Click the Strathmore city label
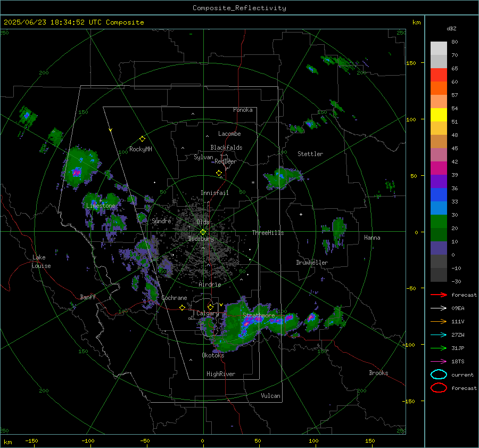The height and width of the screenshot is (448, 479). point(259,315)
